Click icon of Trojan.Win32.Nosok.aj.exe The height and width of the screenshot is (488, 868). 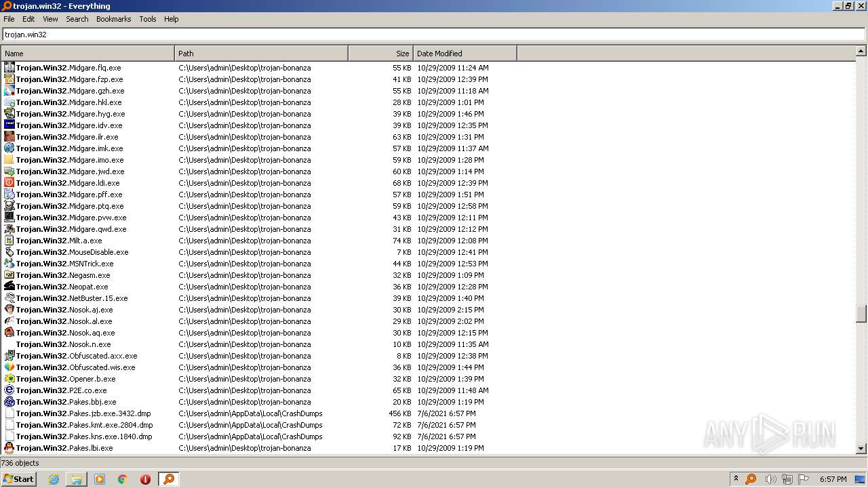click(x=9, y=310)
